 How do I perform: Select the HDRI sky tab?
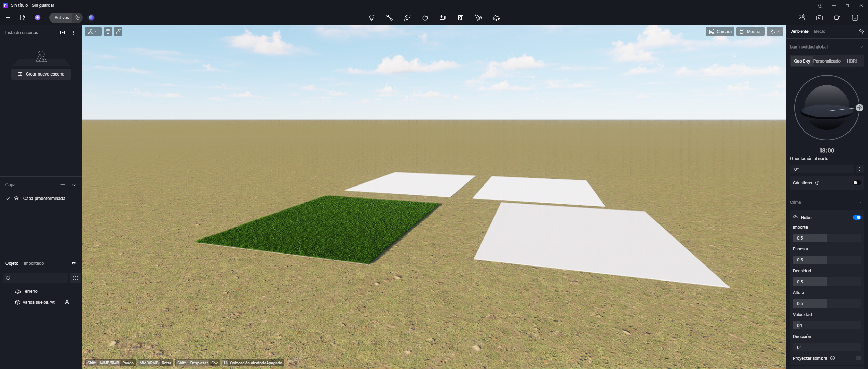point(851,61)
